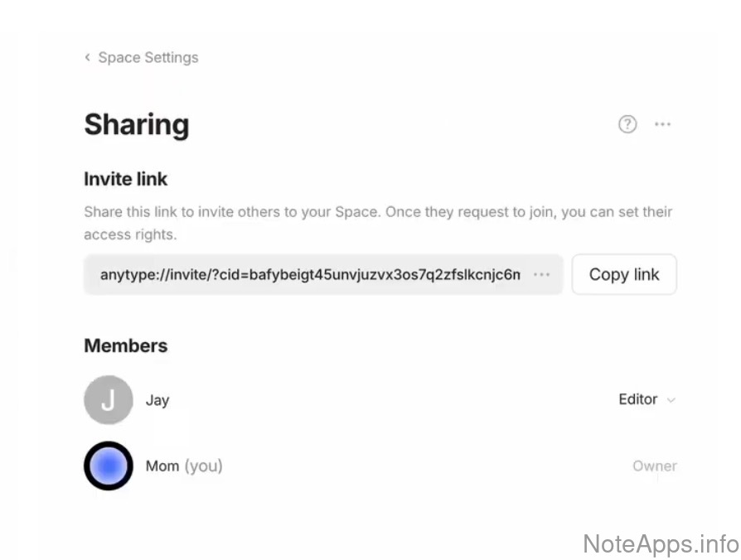741x560 pixels.
Task: Open the Sharing page more options menu
Action: [x=662, y=124]
